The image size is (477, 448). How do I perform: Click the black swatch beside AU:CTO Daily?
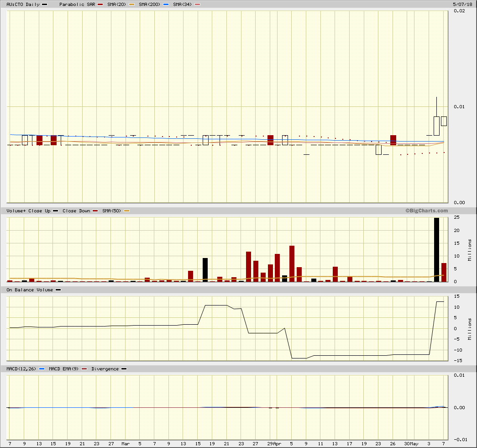click(x=44, y=4)
